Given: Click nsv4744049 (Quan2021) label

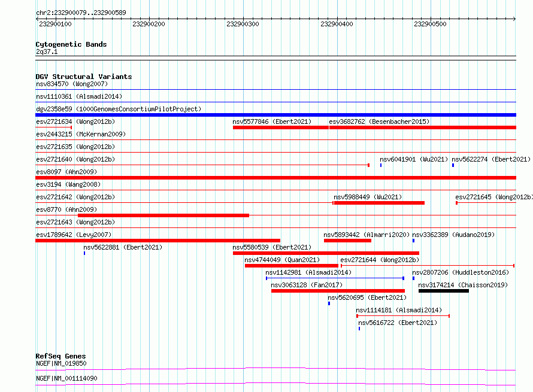Looking at the screenshot, I should (x=282, y=260).
